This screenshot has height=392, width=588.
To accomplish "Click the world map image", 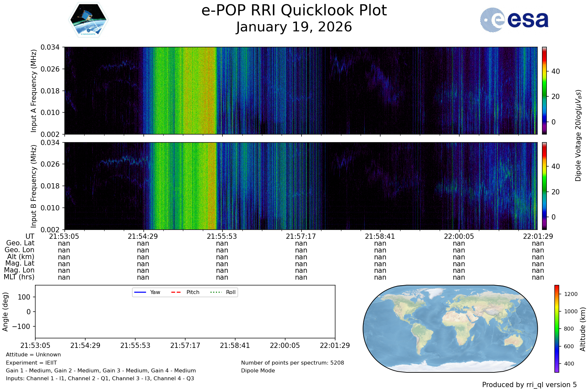I will pyautogui.click(x=450, y=329).
